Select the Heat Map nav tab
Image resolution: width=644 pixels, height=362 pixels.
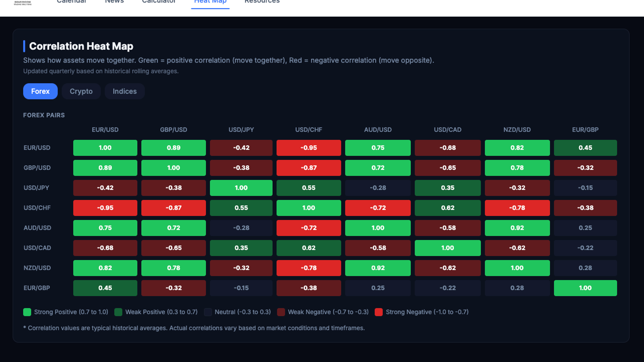pyautogui.click(x=210, y=2)
